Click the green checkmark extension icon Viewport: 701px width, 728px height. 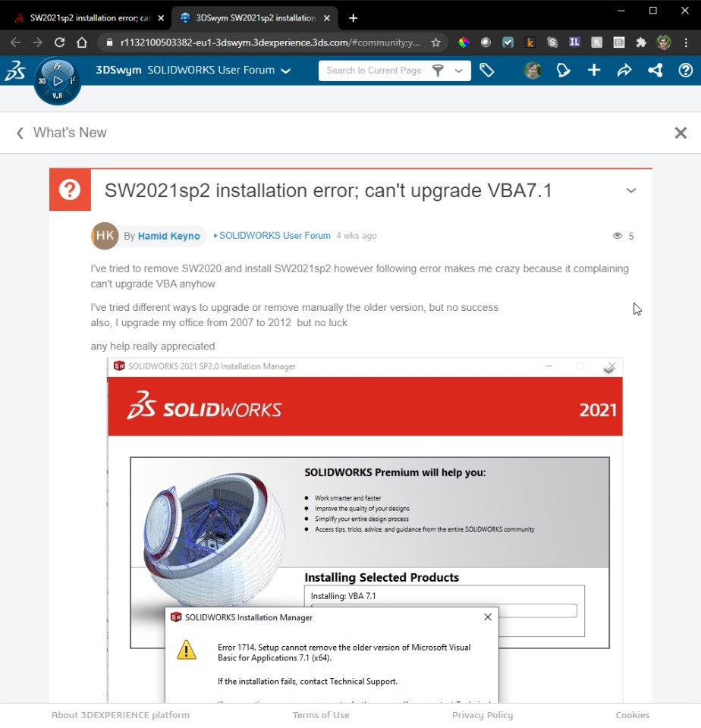click(x=508, y=42)
